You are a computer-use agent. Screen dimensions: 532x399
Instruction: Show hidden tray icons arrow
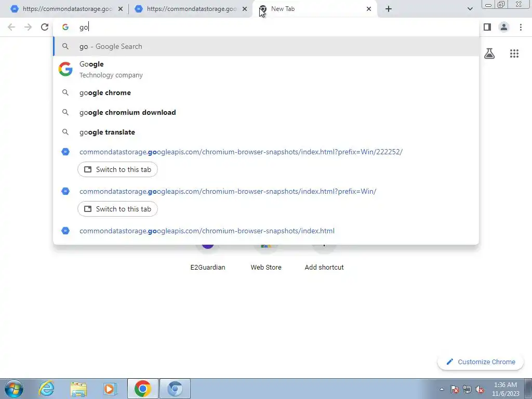coord(442,389)
